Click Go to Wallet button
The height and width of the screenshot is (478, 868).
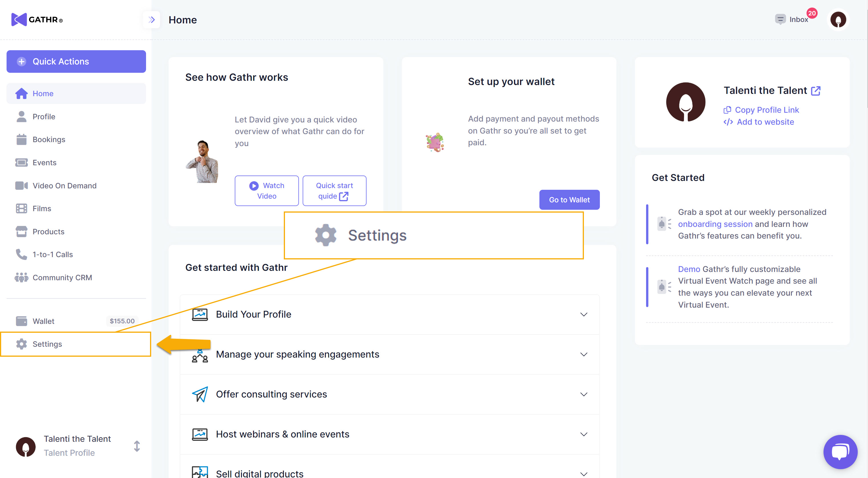569,199
